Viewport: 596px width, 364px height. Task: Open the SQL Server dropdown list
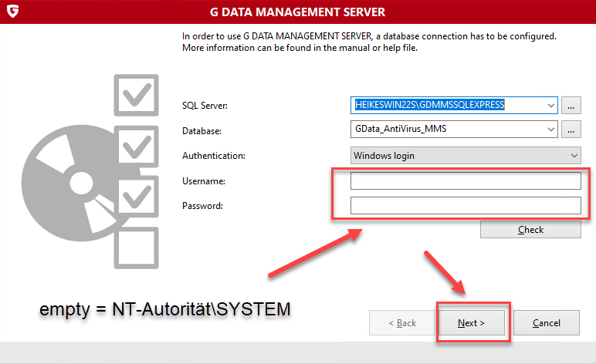[x=550, y=105]
